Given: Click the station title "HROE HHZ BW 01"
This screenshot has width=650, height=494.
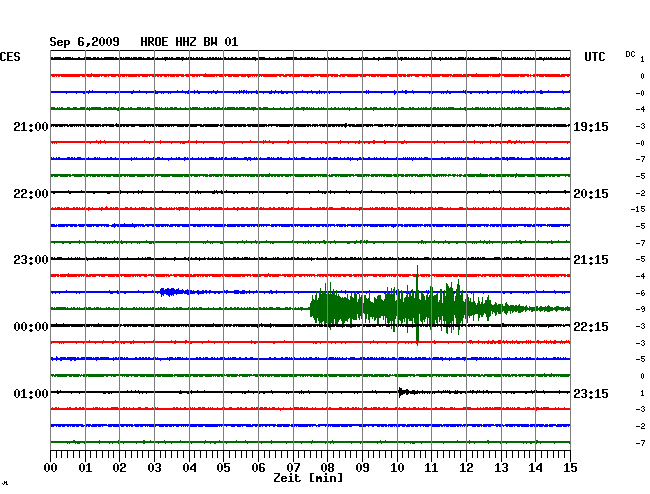Looking at the screenshot, I should tap(189, 42).
